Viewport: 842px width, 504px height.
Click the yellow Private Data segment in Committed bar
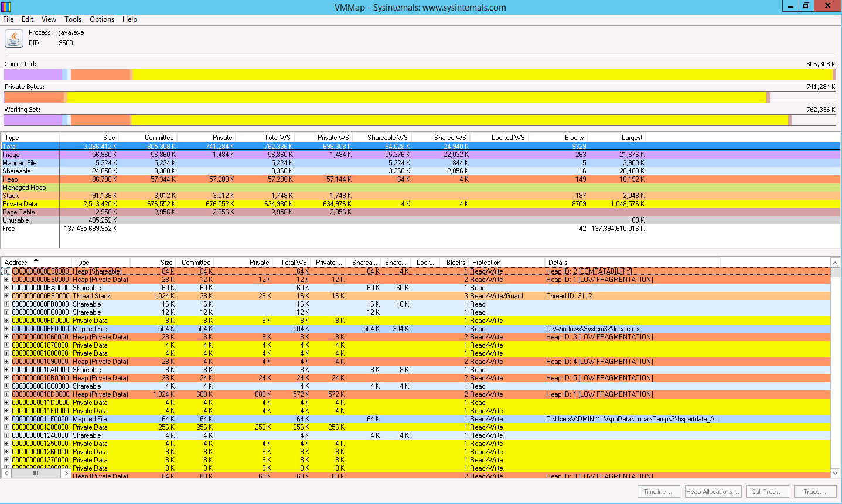pos(483,74)
